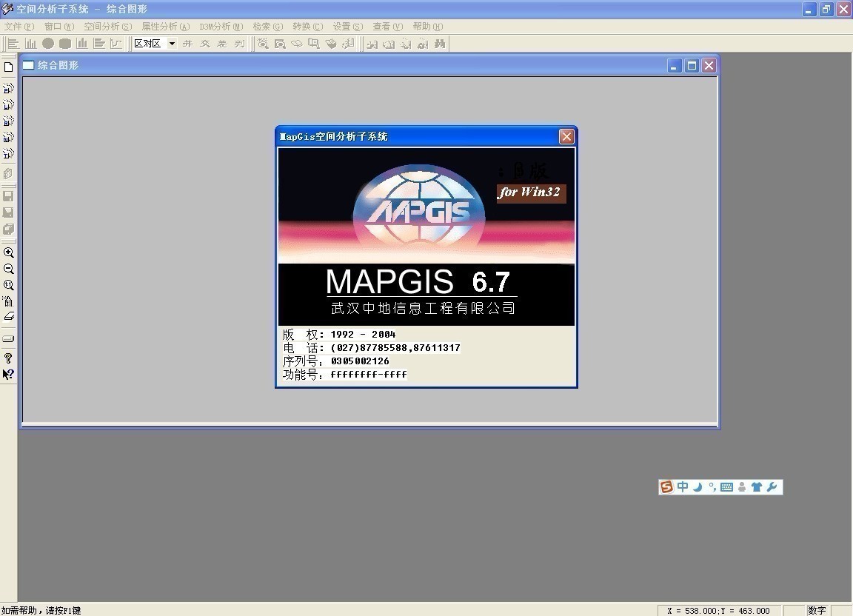Image resolution: width=853 pixels, height=616 pixels.
Task: Click the redraw window paint icon
Action: [8, 301]
